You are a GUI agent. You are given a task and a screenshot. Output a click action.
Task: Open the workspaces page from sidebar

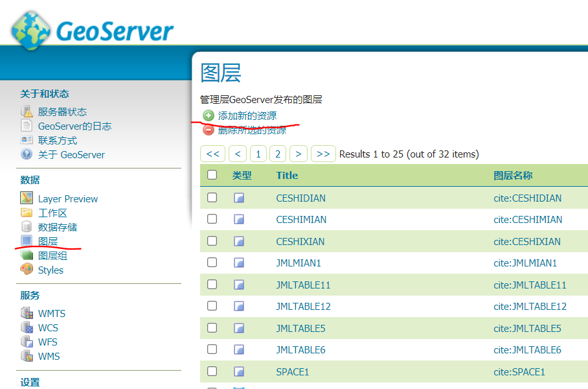click(52, 213)
